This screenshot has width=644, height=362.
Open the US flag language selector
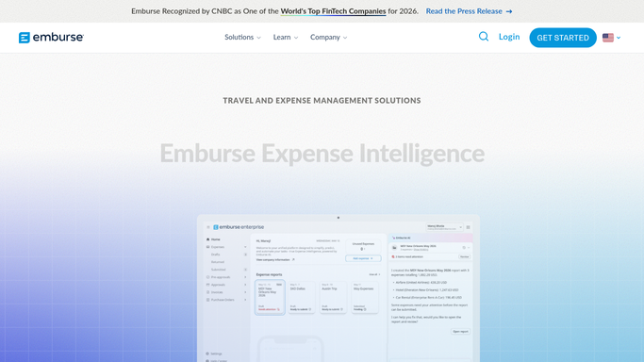tap(611, 38)
